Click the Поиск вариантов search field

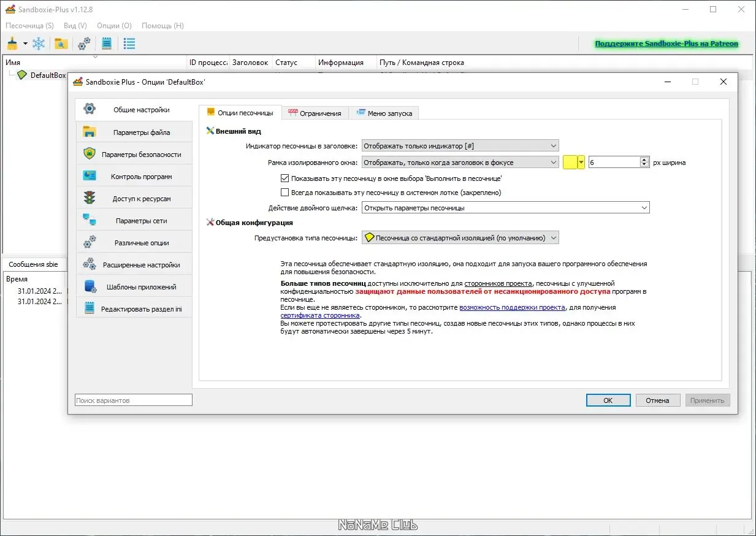[x=134, y=400]
